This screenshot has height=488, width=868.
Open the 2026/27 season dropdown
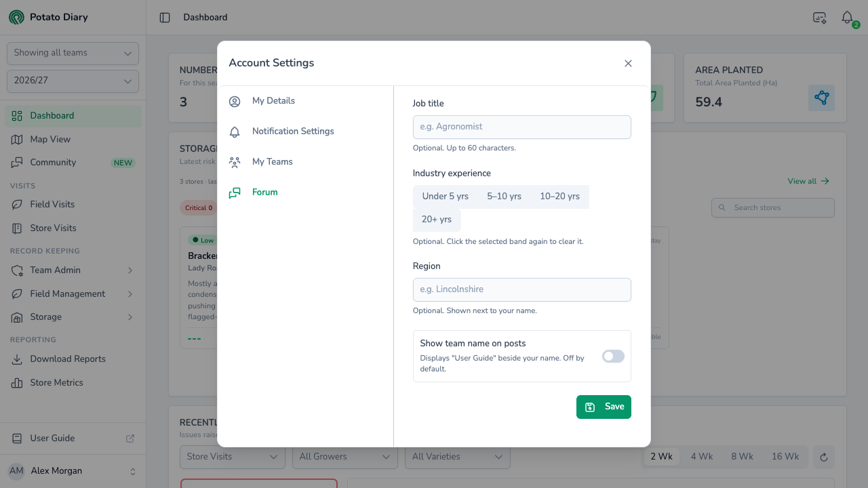pos(73,81)
